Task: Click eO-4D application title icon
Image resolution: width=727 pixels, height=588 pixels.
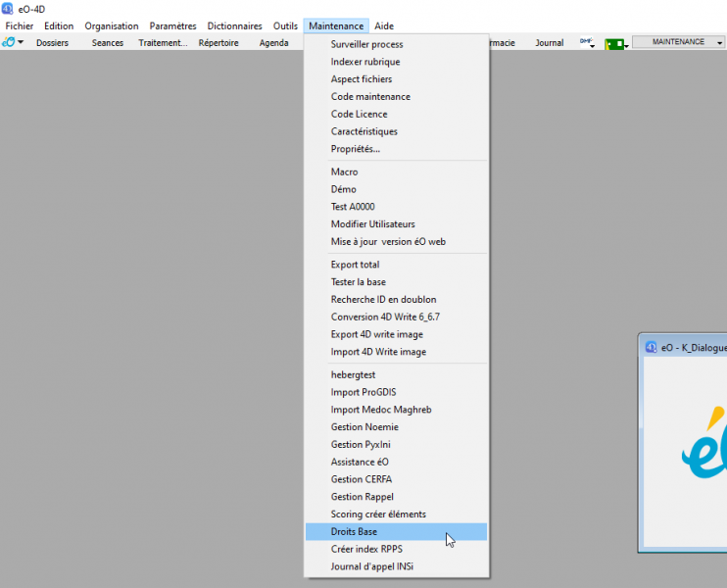Action: (x=8, y=9)
